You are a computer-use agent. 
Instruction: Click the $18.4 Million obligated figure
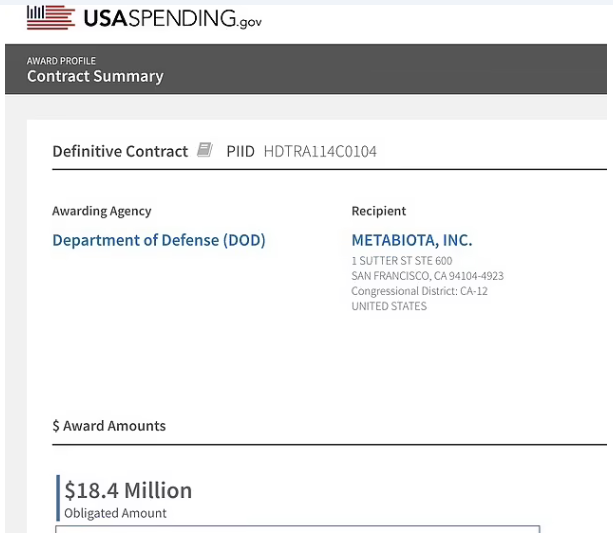tap(128, 490)
